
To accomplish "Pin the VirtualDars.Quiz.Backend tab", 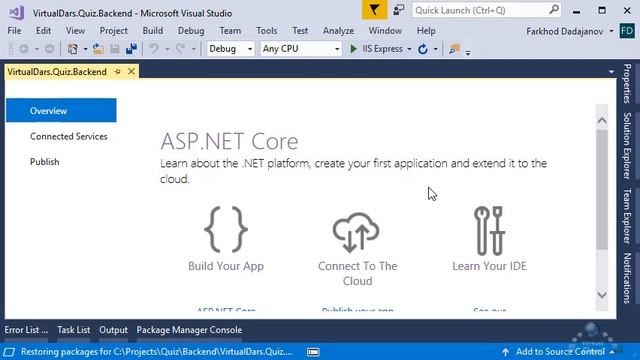I will (118, 72).
